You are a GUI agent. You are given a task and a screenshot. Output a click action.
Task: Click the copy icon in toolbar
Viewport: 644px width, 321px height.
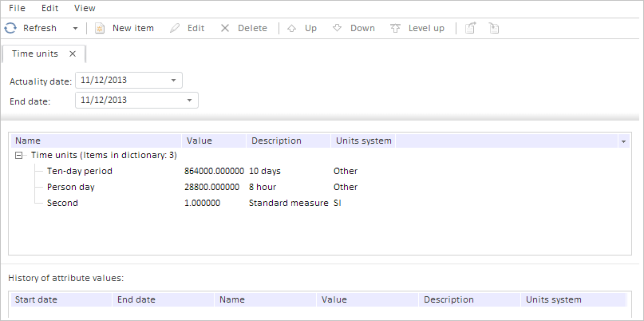471,28
